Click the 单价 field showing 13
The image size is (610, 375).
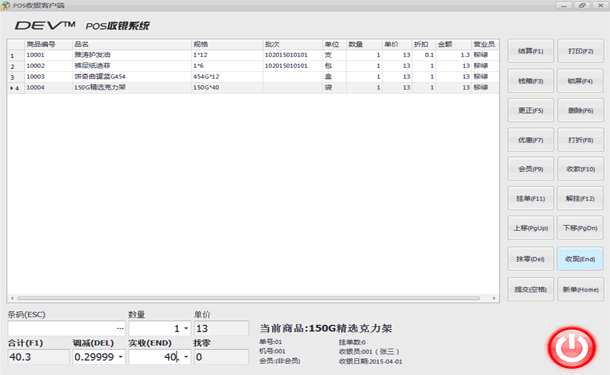221,328
